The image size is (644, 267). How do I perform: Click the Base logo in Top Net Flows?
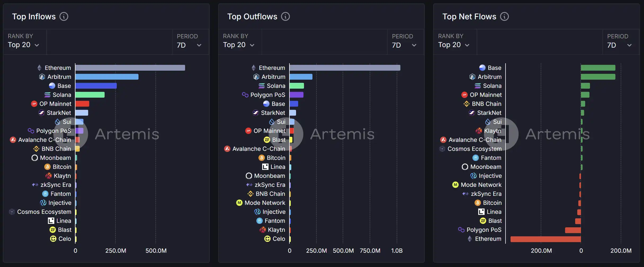[482, 68]
